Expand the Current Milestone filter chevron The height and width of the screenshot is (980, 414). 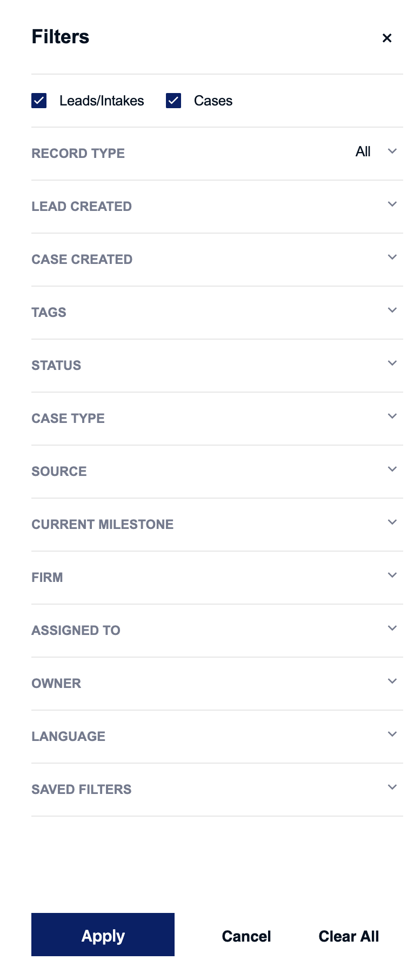tap(392, 522)
